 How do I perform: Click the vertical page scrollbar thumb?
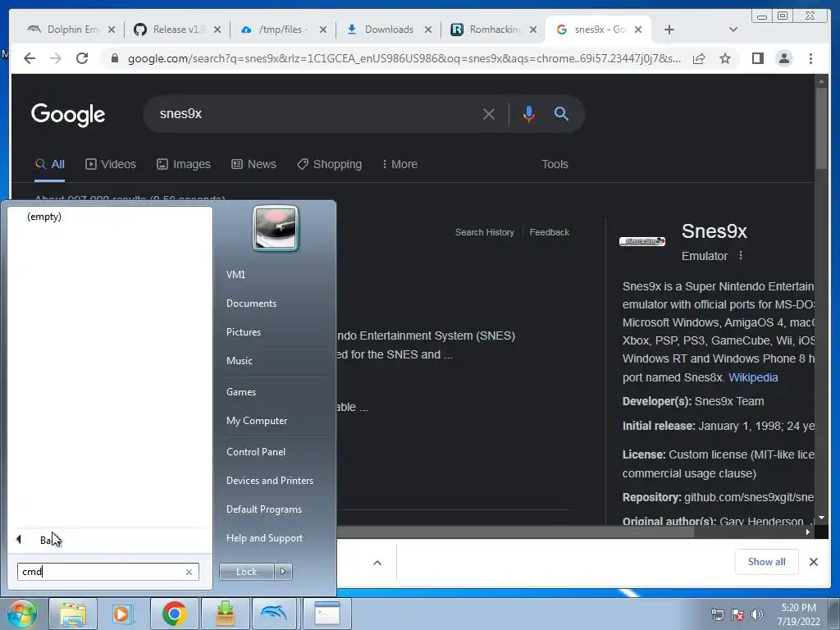[821, 129]
